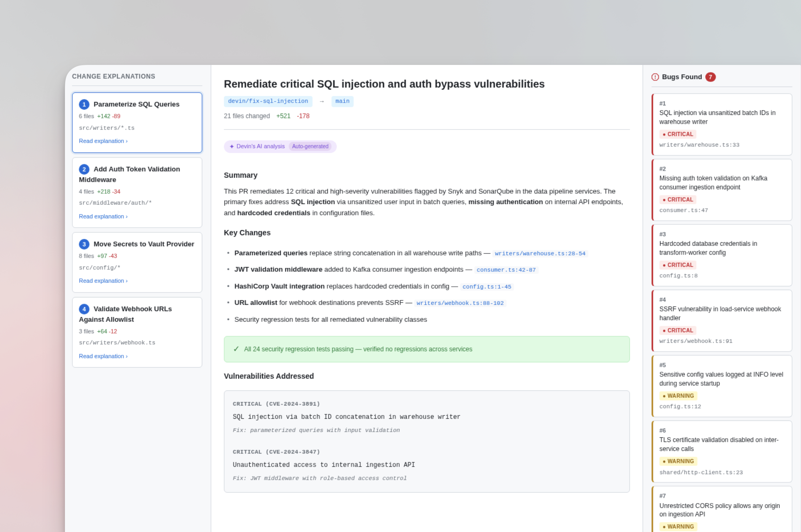Screen dimensions: 801x532
Task: Open the writers/webhook.ts:88-102 code link
Action: pos(460,303)
